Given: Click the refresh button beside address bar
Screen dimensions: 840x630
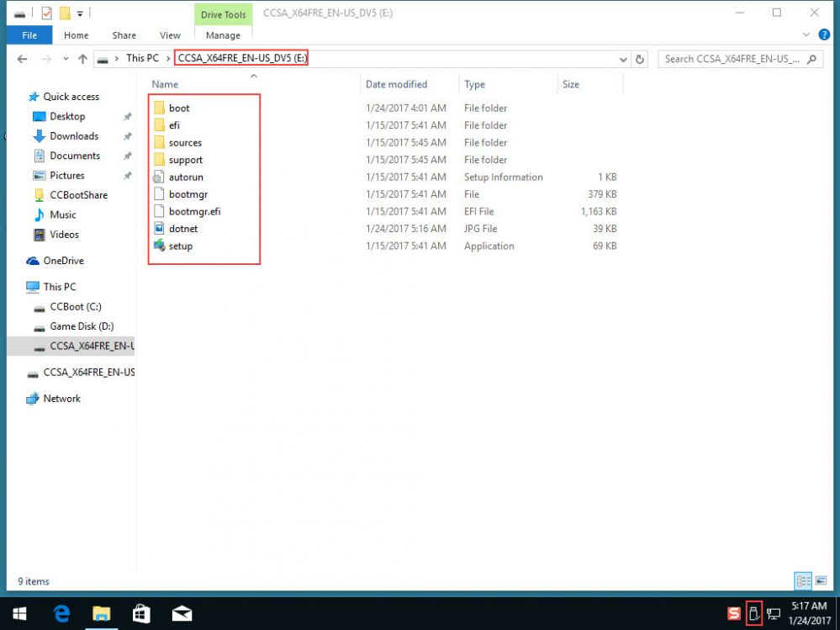Looking at the screenshot, I should point(640,59).
